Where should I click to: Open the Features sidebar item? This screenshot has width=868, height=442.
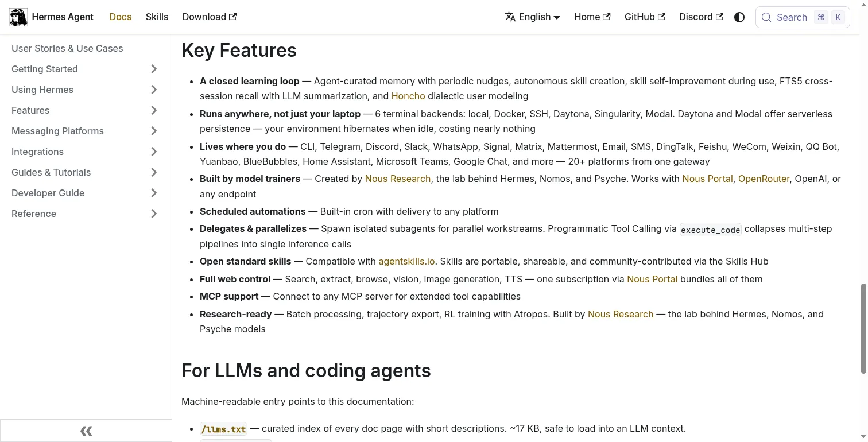[x=30, y=110]
